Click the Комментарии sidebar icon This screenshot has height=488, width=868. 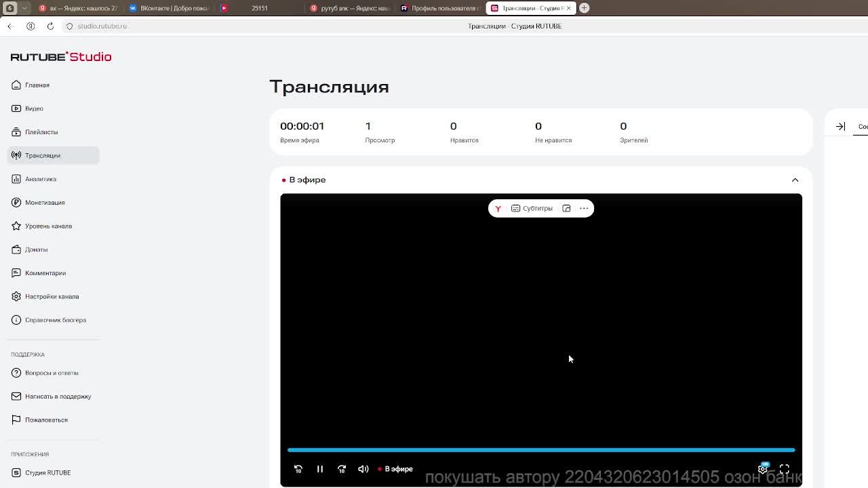16,272
